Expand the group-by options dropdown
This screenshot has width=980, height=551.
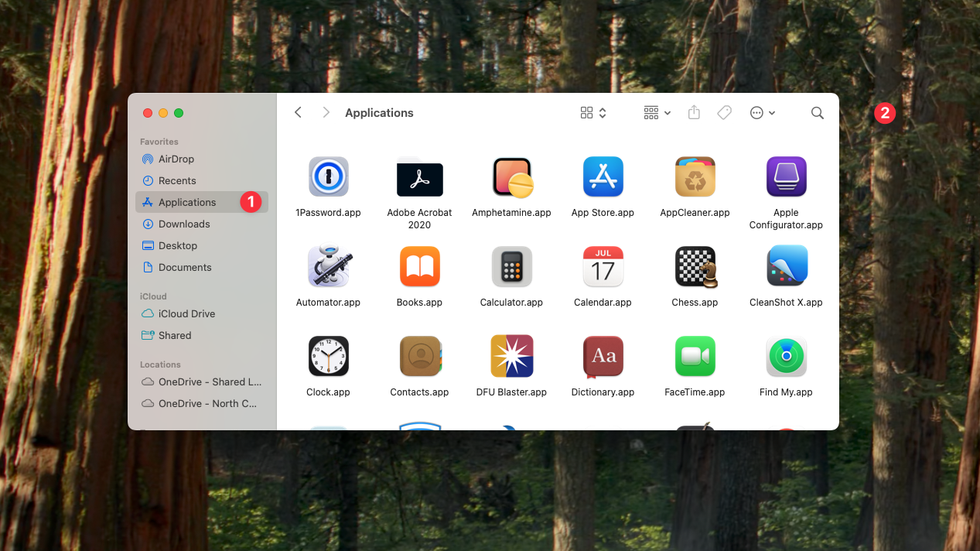(x=657, y=113)
